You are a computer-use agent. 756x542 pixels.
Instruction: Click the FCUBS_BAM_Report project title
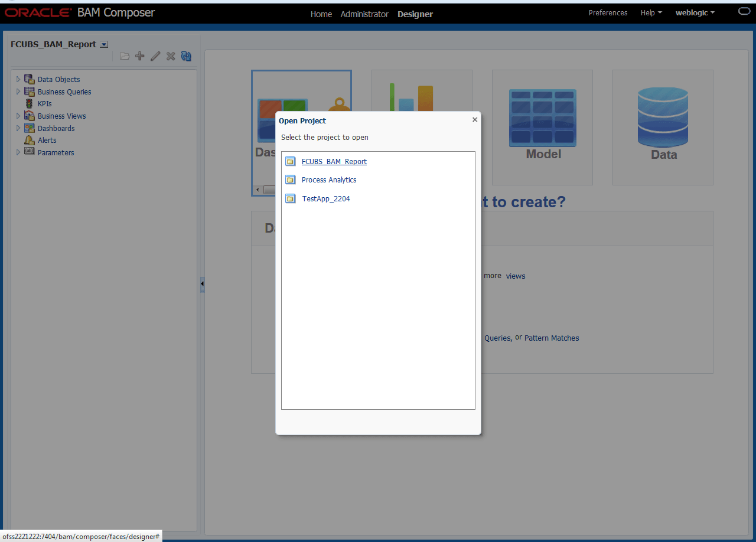click(53, 44)
